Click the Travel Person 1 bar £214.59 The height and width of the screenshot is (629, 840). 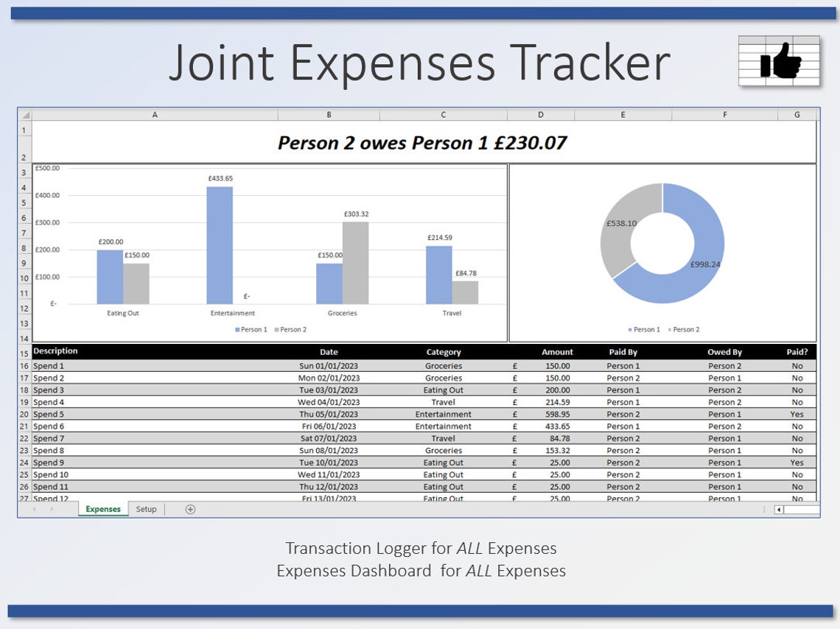tap(438, 275)
